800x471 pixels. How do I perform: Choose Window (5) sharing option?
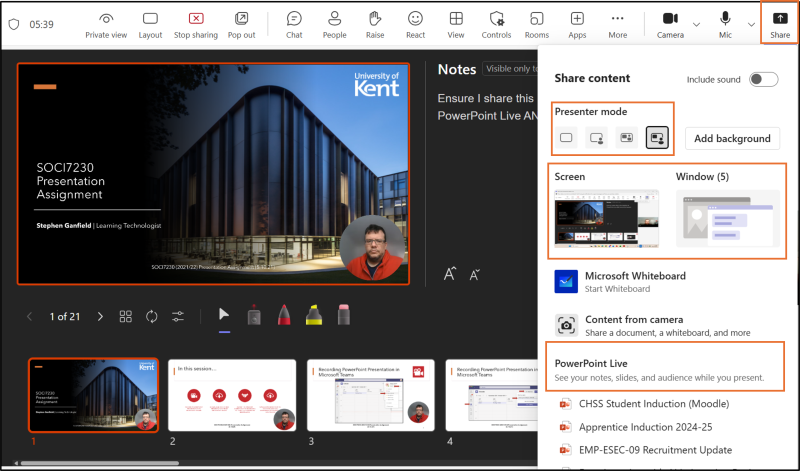point(728,218)
